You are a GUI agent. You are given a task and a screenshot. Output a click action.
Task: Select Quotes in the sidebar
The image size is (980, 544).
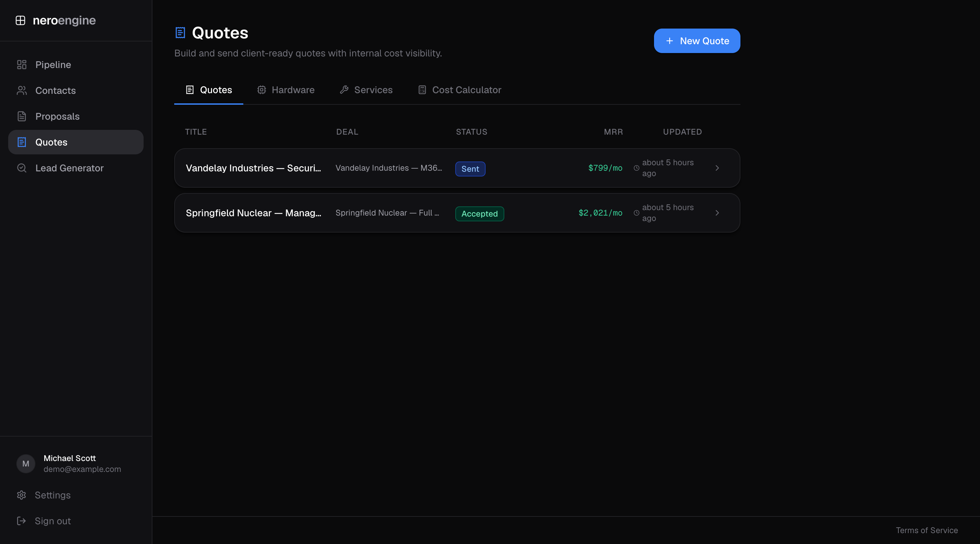76,142
